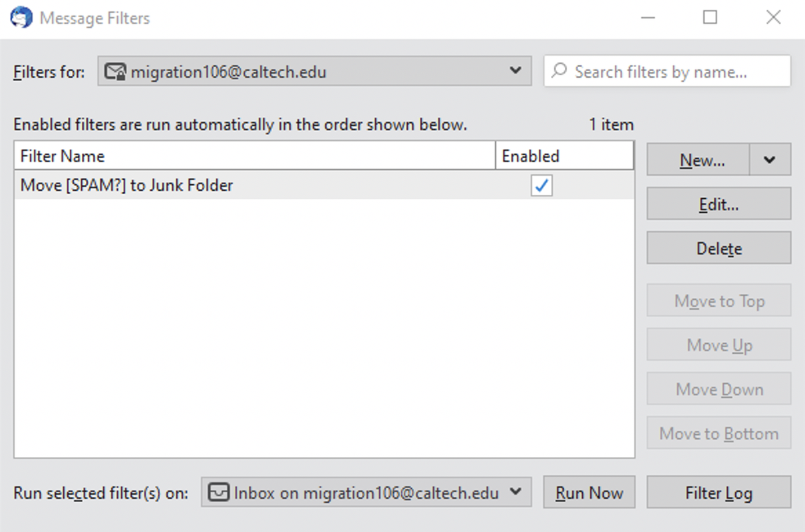Delete the selected filter

tap(719, 249)
